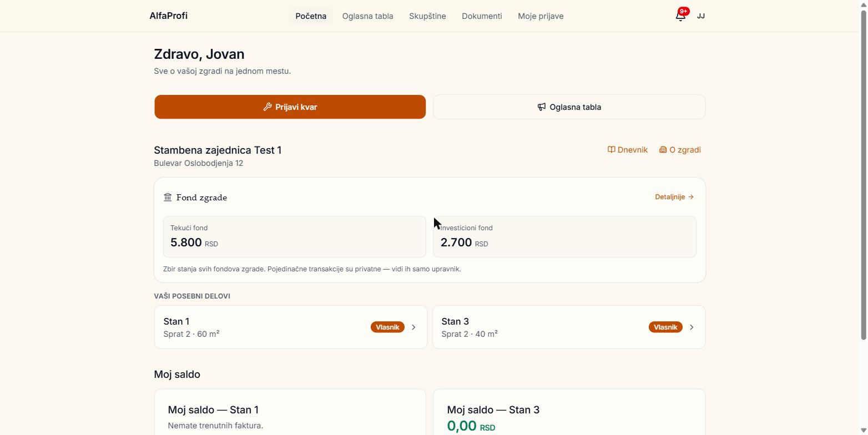Click the Prijavi kvar button
This screenshot has width=868, height=435.
pyautogui.click(x=290, y=107)
